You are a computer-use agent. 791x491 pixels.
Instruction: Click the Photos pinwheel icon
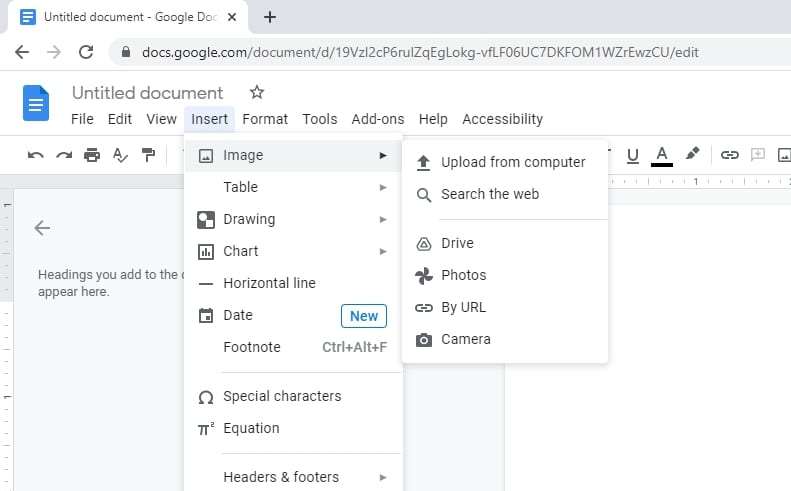[424, 276]
